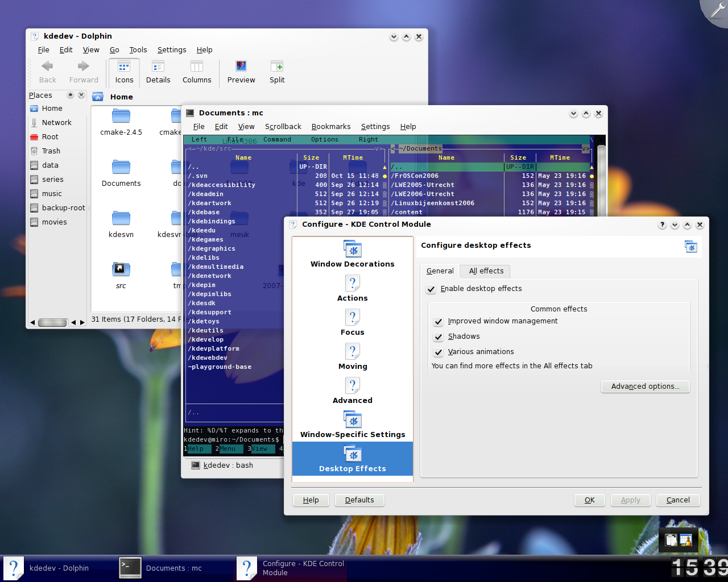Open the Advanced configuration module

(x=353, y=390)
